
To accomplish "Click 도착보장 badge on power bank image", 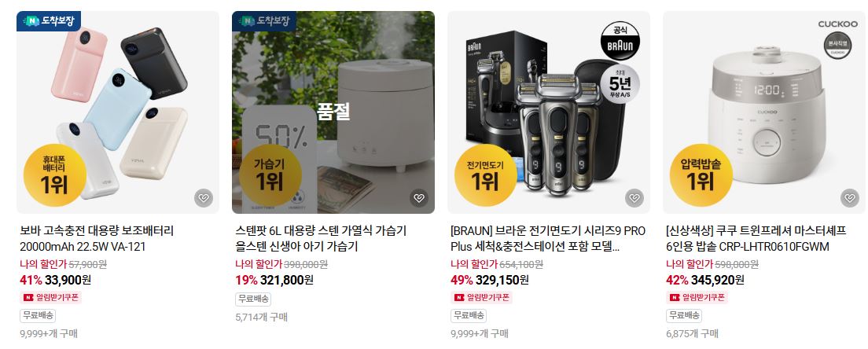I will tap(49, 21).
